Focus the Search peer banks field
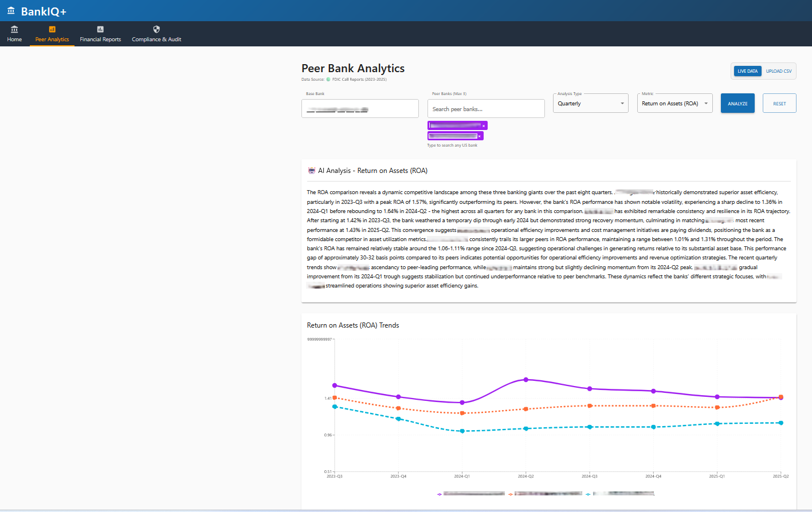812x512 pixels. coord(485,109)
